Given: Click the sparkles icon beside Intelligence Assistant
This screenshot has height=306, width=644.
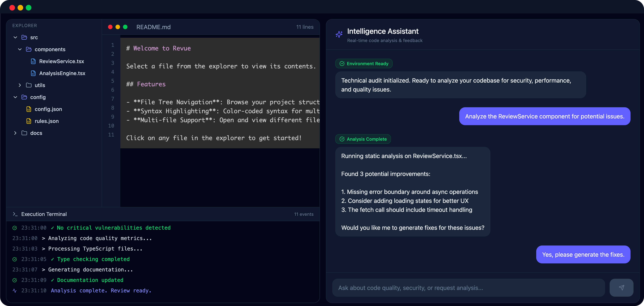Looking at the screenshot, I should (339, 34).
